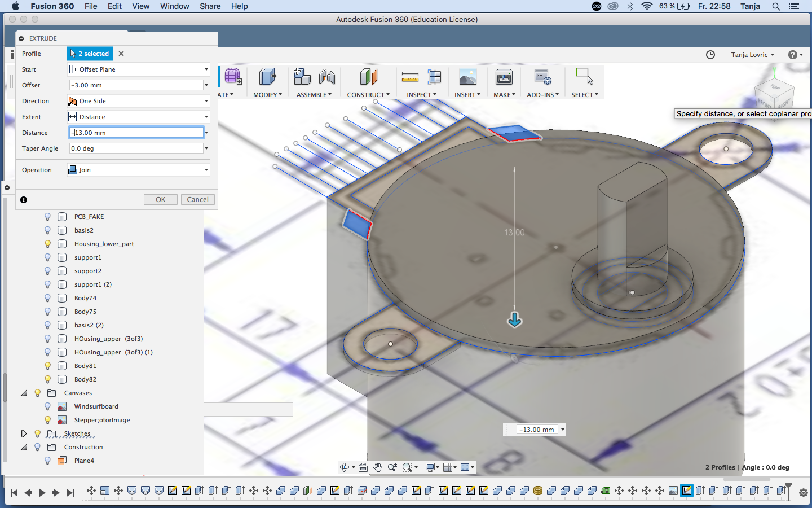The height and width of the screenshot is (508, 812).
Task: Select the Zoom Window tool
Action: point(407,467)
